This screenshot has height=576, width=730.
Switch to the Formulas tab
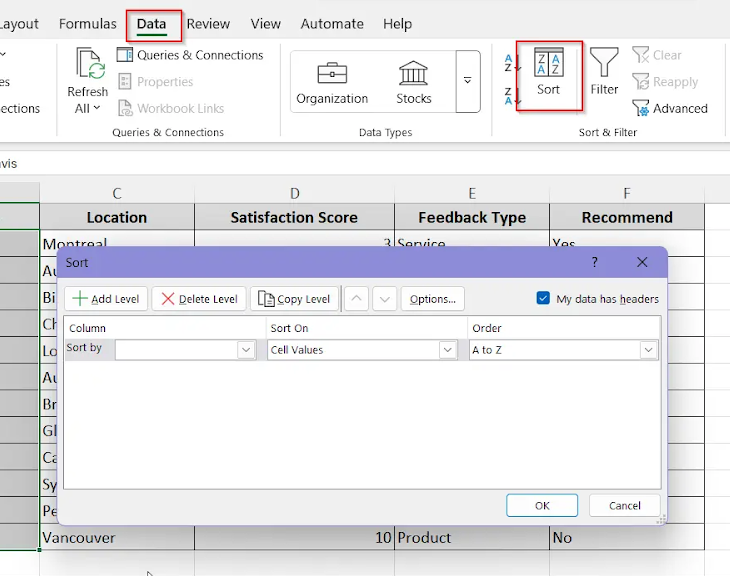click(88, 24)
